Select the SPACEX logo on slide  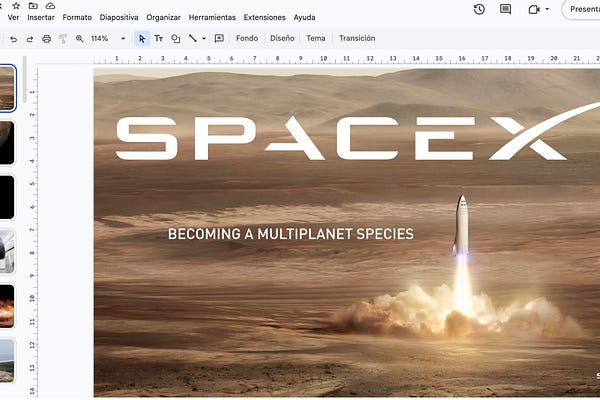(x=357, y=131)
